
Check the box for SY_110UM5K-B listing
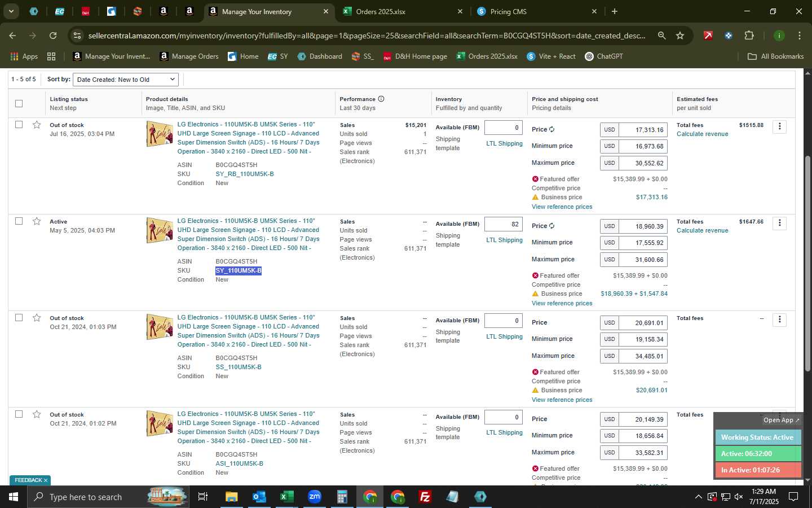coord(19,221)
